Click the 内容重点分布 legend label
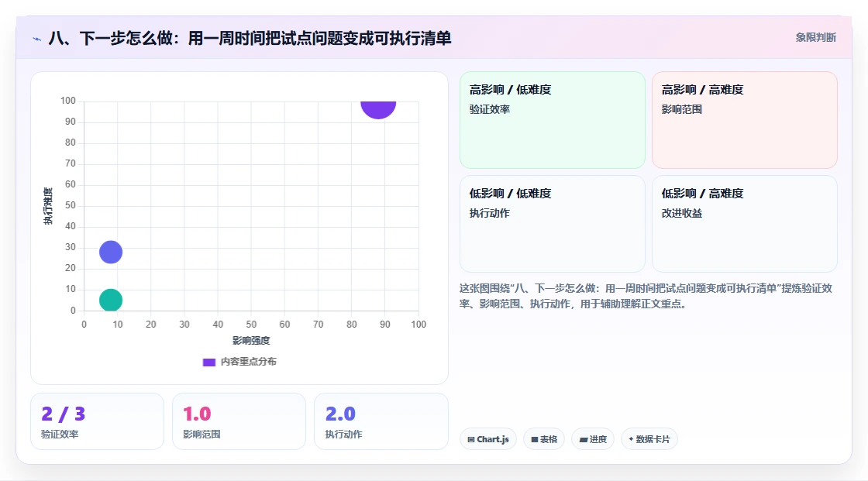 [249, 362]
